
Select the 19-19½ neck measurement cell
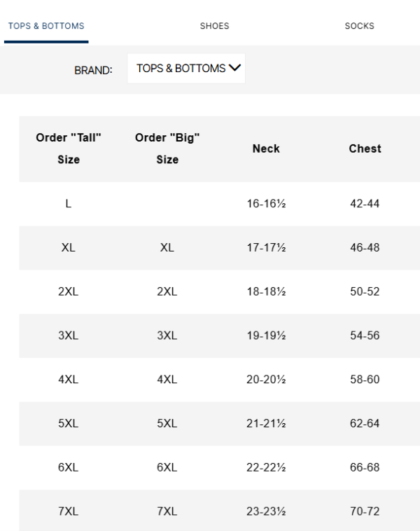coord(266,336)
